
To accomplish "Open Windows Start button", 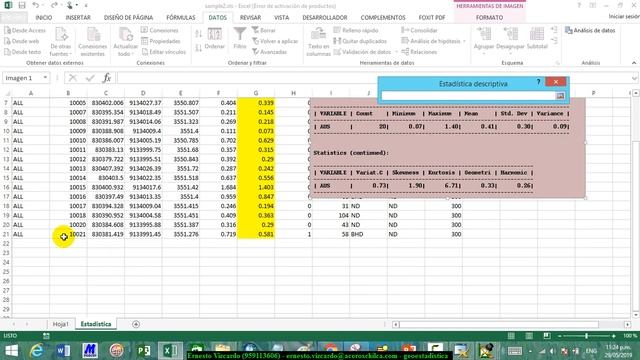I will click(x=11, y=351).
